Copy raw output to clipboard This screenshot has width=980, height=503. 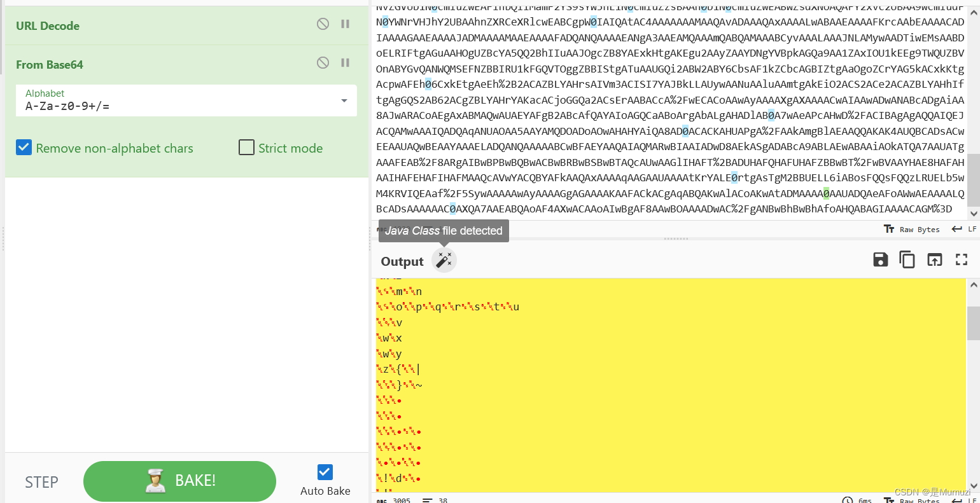pyautogui.click(x=907, y=259)
